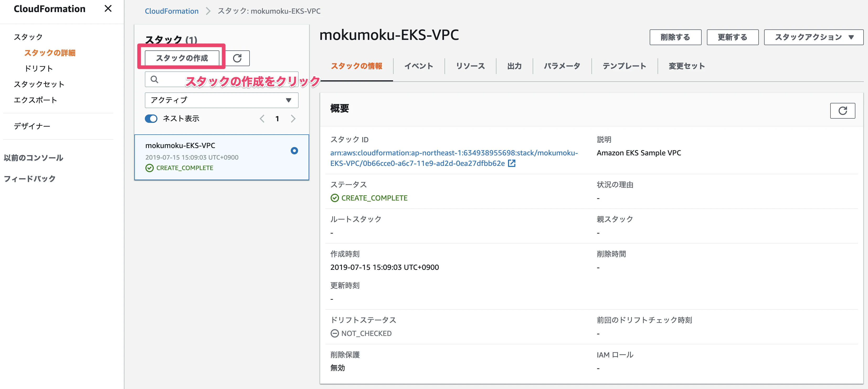This screenshot has width=868, height=389.
Task: Click the 削除する button
Action: 675,37
